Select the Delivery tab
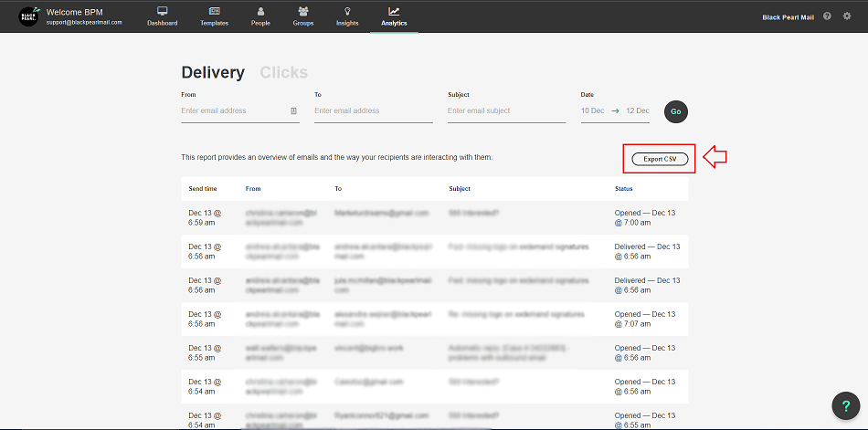The height and width of the screenshot is (430, 868). (x=213, y=73)
